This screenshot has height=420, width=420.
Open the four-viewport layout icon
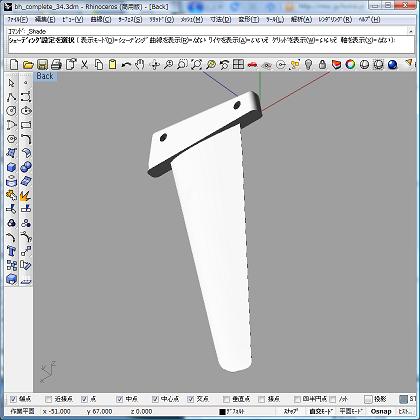(x=238, y=64)
